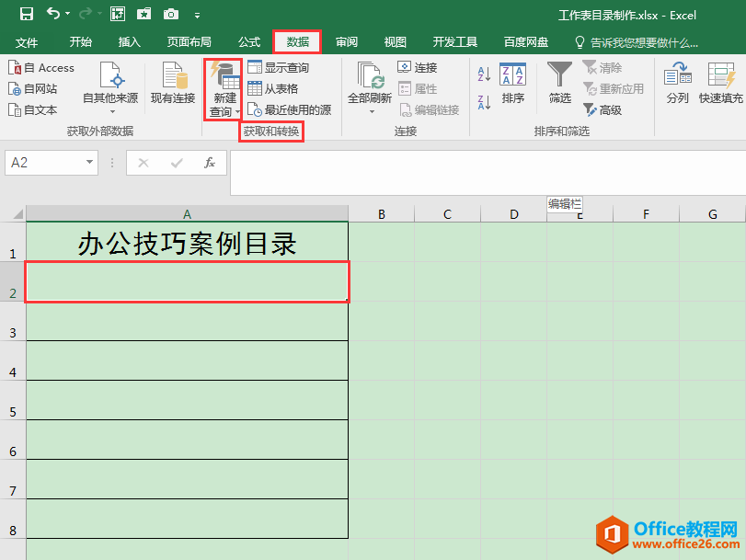
Task: Sort descending with the Z to A icon
Action: coord(484,102)
